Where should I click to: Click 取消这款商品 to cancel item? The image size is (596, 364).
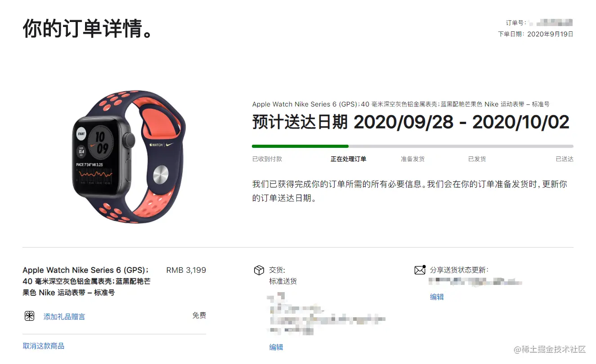pyautogui.click(x=44, y=346)
